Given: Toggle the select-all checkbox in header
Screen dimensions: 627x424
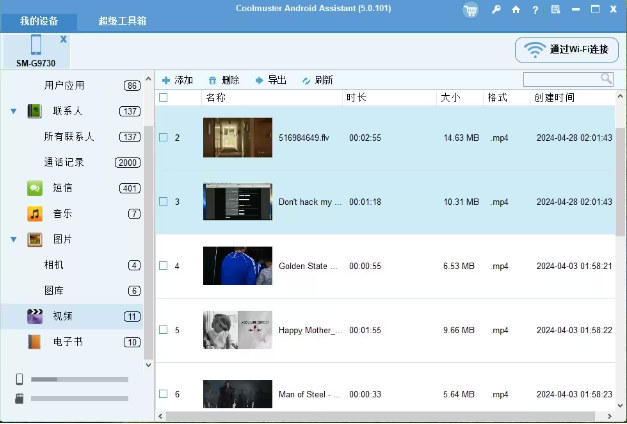Looking at the screenshot, I should [163, 98].
